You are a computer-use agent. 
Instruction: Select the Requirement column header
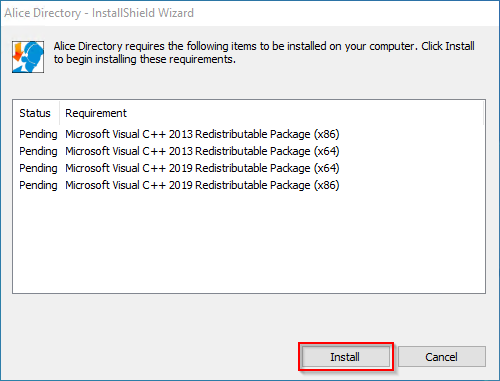pyautogui.click(x=96, y=113)
